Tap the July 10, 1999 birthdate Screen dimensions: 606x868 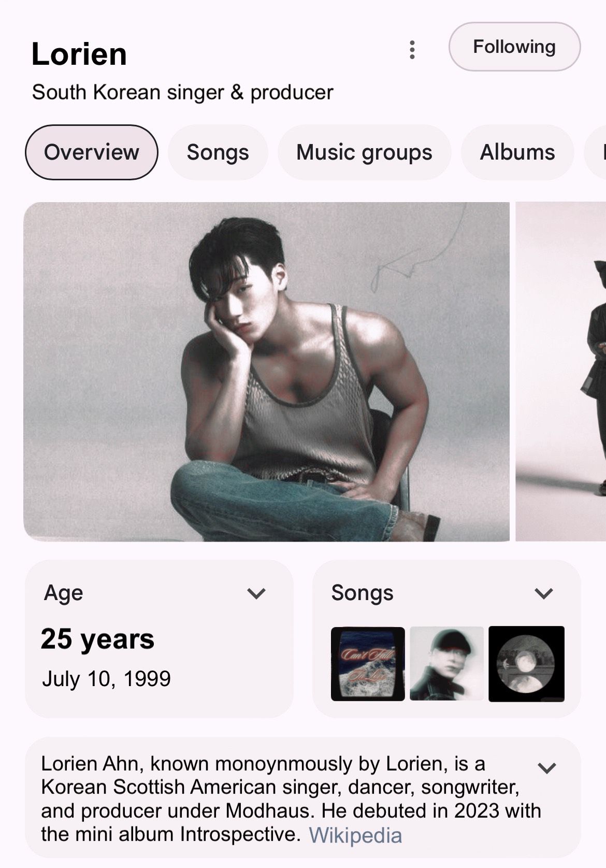(106, 679)
